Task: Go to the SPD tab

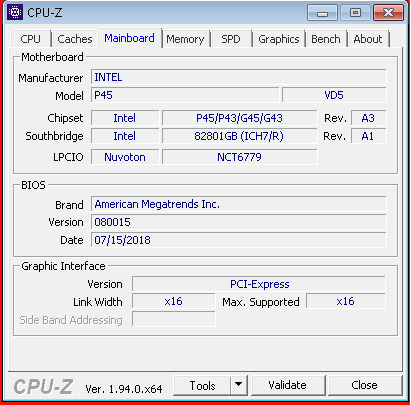Action: [x=231, y=39]
